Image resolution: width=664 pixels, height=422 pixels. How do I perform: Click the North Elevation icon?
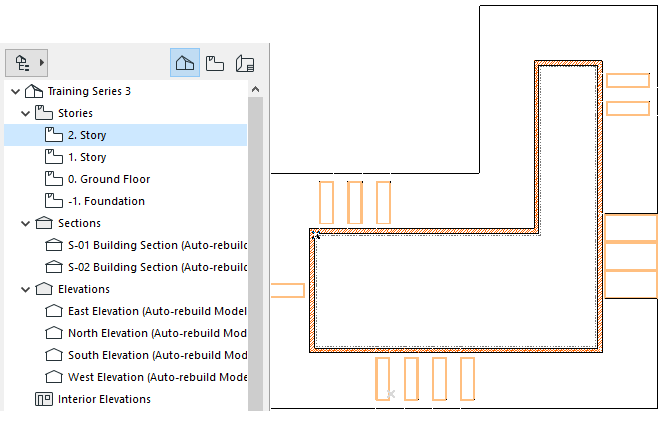pos(54,333)
